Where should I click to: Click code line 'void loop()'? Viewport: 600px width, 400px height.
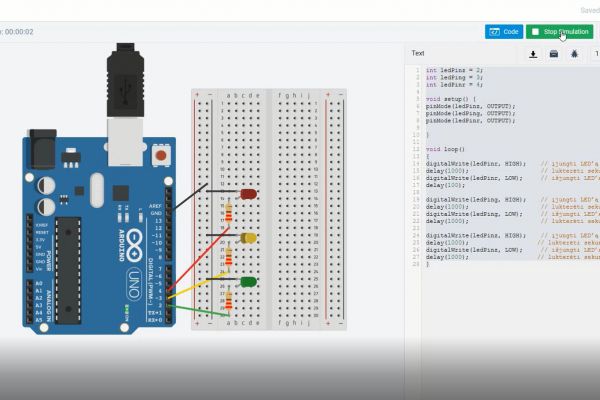pos(445,149)
